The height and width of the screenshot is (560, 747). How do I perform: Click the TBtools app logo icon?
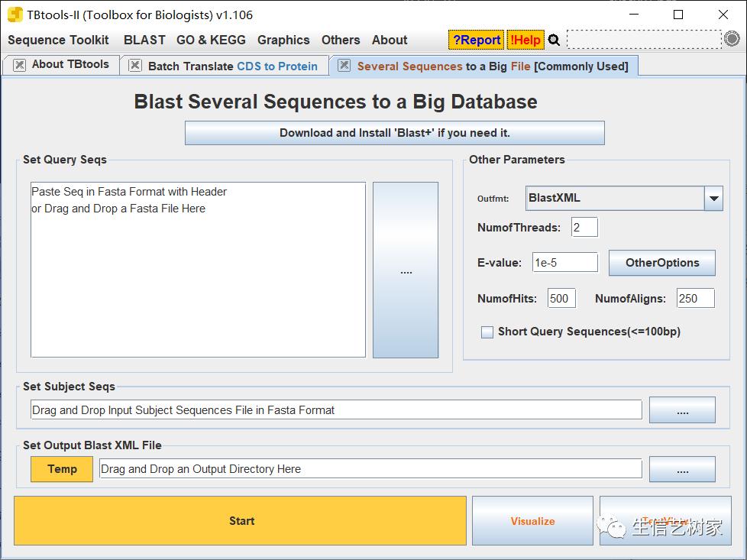15,15
